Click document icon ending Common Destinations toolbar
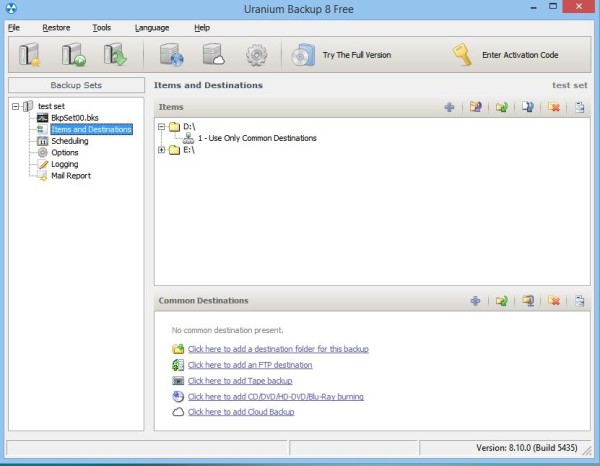The width and height of the screenshot is (600, 466). pyautogui.click(x=580, y=301)
